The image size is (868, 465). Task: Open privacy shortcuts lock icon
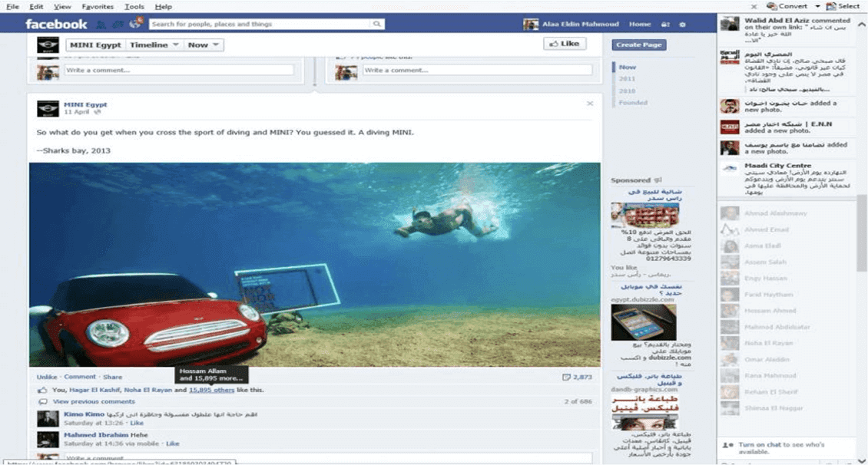tap(665, 25)
